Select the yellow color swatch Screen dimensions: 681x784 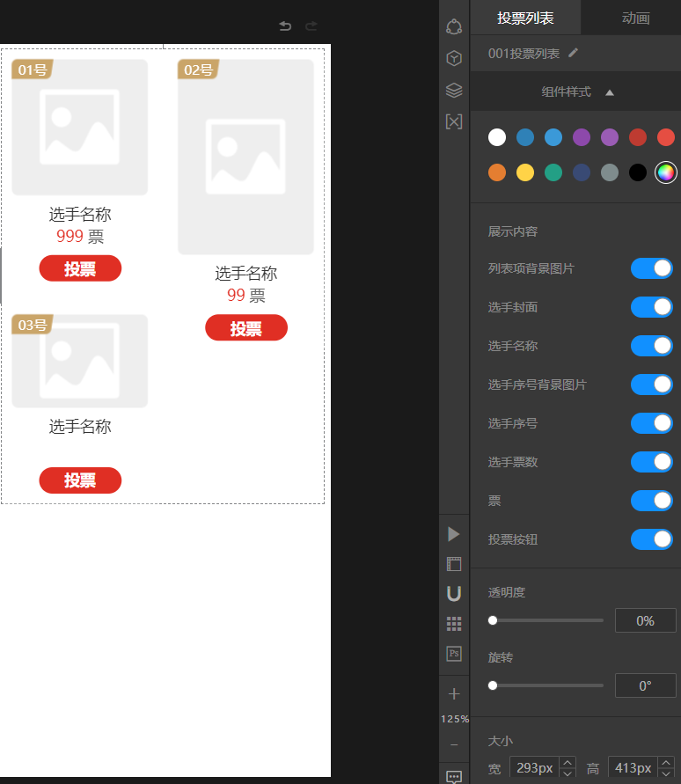tap(525, 172)
